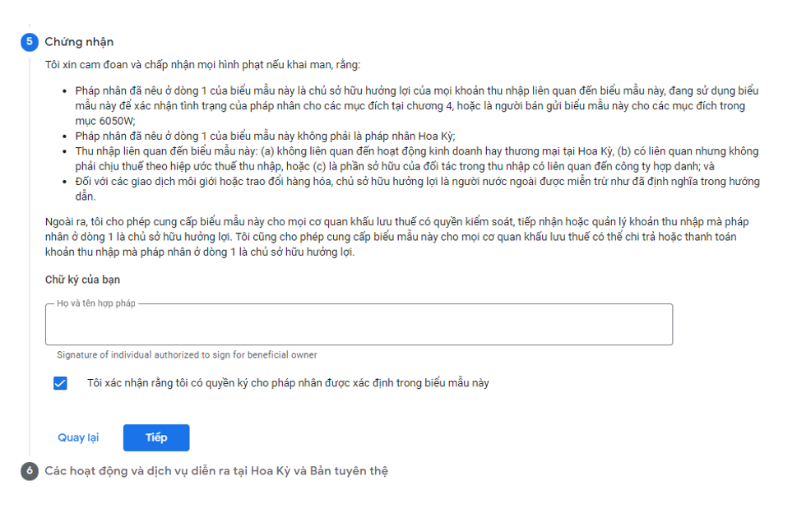Click the step 5 number circle
Viewport: 797px width, 532px height.
30,42
